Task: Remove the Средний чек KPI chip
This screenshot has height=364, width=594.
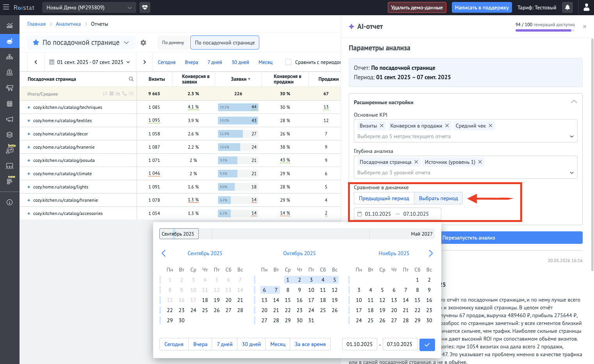Action: (491, 126)
